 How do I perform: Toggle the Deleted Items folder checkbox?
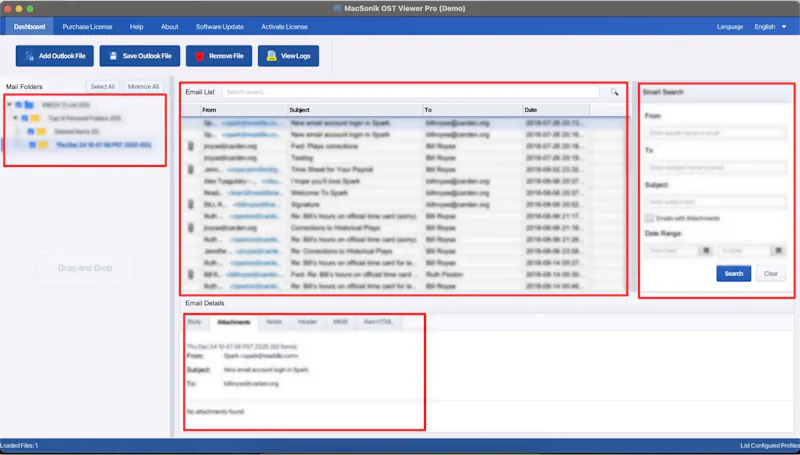(x=31, y=132)
